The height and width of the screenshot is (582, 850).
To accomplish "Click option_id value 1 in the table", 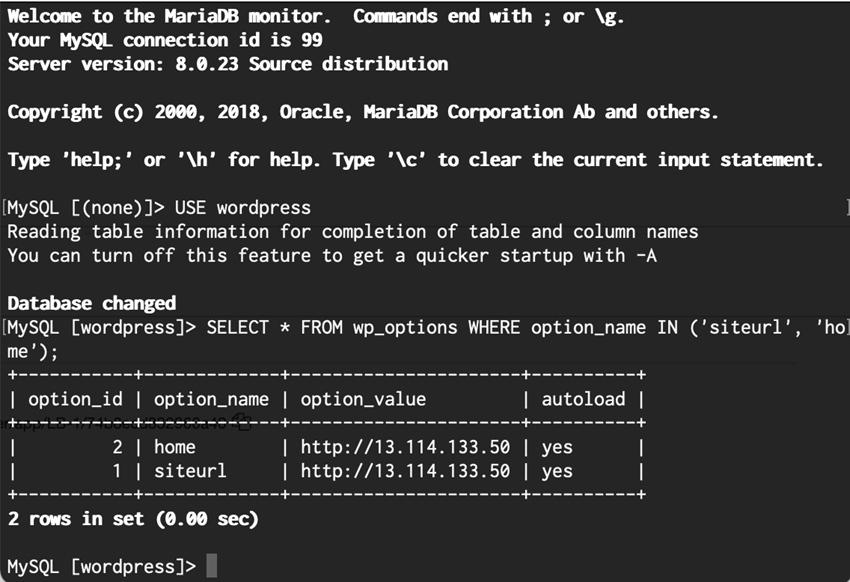I will 117,471.
